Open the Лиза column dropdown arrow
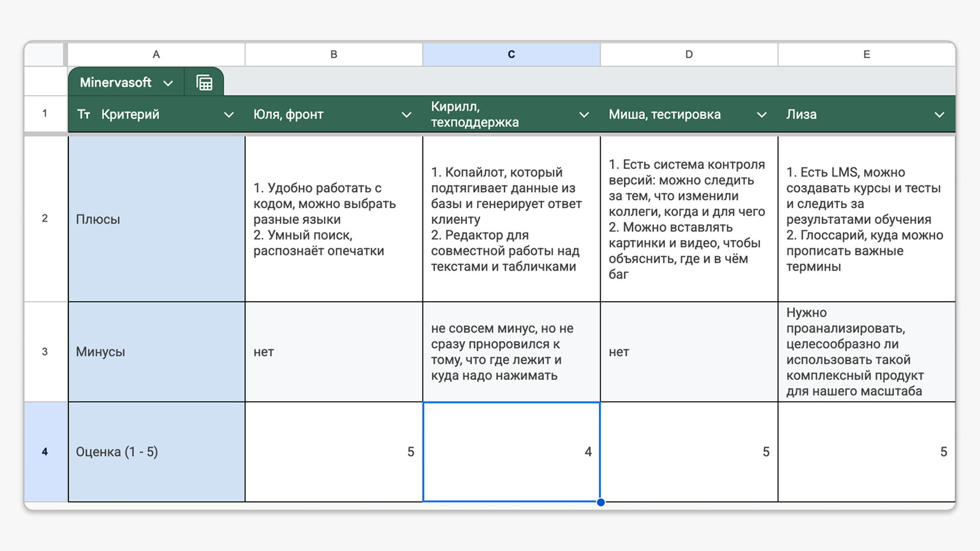 point(939,115)
